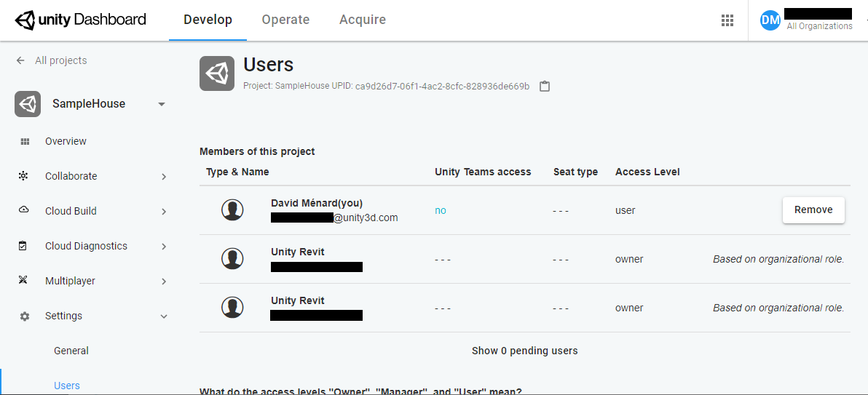Click the SampleHouse project icon in sidebar

[x=28, y=104]
